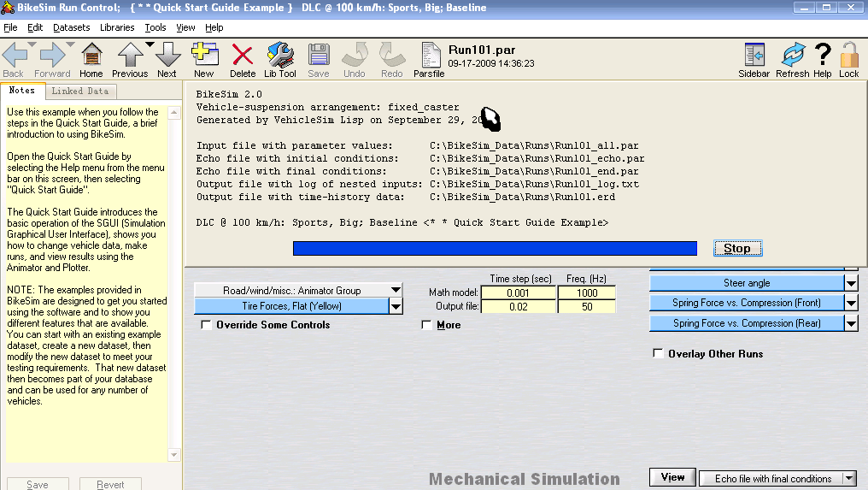The height and width of the screenshot is (490, 868).
Task: Click the blue simulation progress bar
Action: pyautogui.click(x=495, y=248)
